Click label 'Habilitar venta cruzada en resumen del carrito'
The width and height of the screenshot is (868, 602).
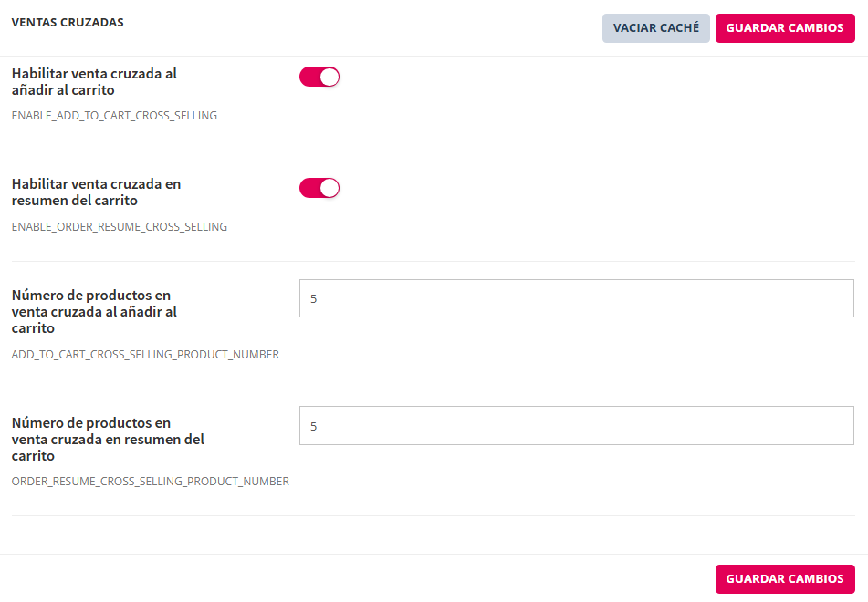click(96, 192)
